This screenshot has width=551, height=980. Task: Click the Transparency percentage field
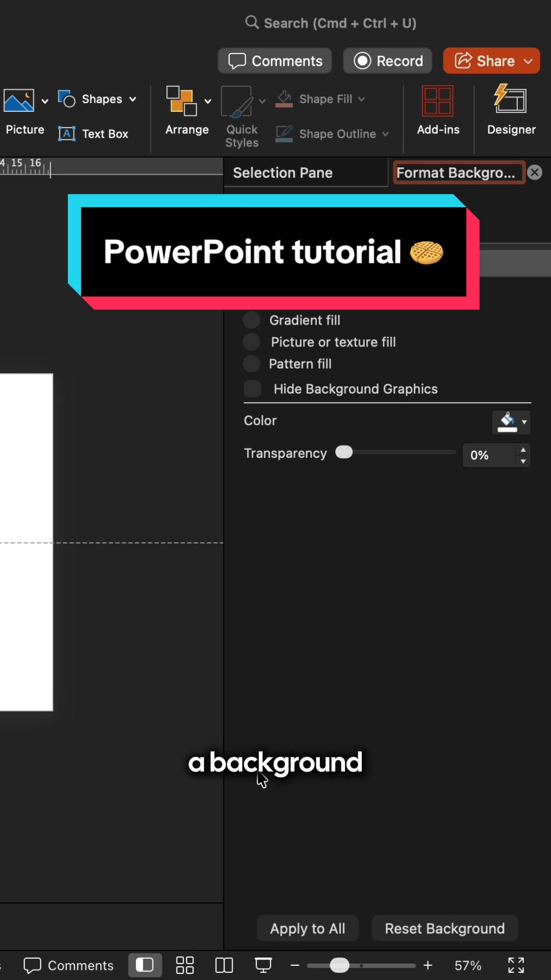488,455
